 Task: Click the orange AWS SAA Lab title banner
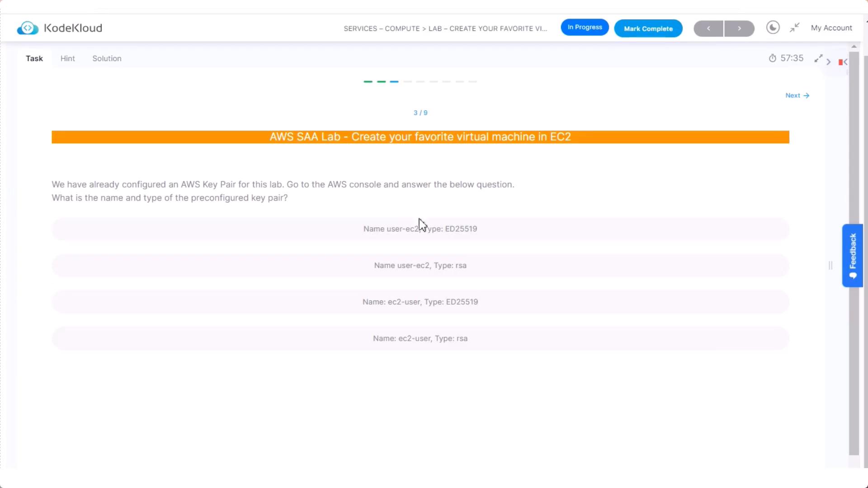[x=420, y=137]
